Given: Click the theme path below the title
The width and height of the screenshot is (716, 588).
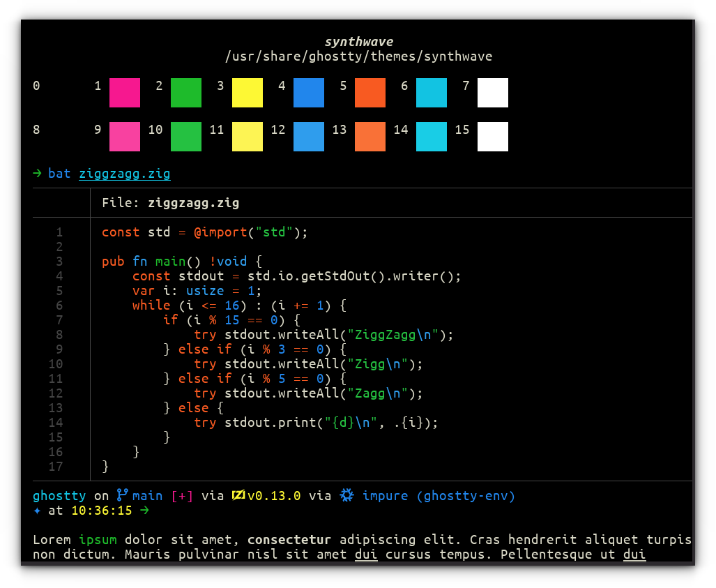Looking at the screenshot, I should click(x=358, y=56).
